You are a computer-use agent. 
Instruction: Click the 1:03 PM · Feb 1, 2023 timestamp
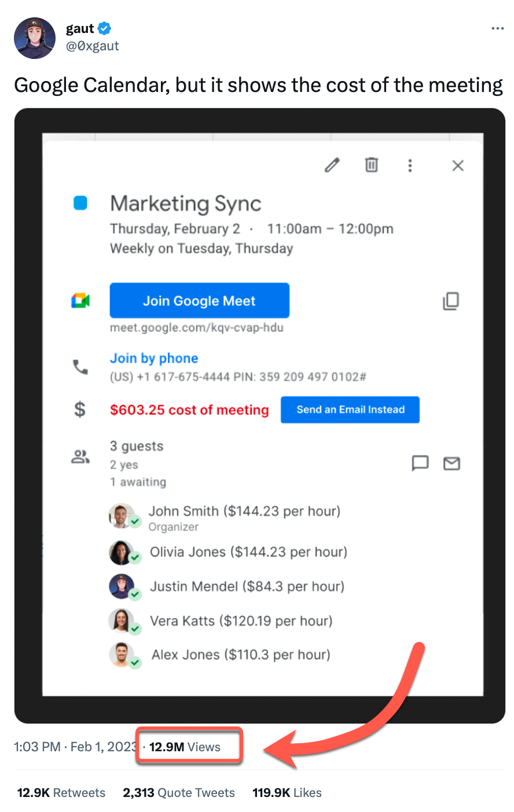pos(75,747)
